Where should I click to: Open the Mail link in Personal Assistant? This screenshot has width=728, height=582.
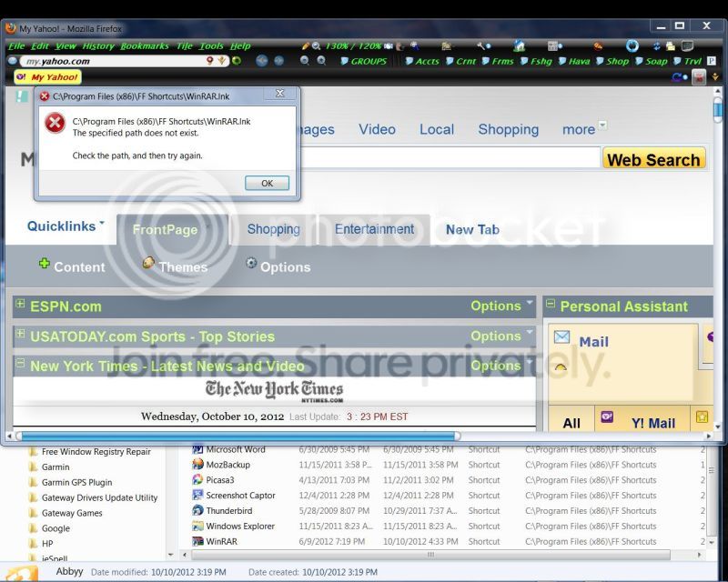click(x=593, y=342)
